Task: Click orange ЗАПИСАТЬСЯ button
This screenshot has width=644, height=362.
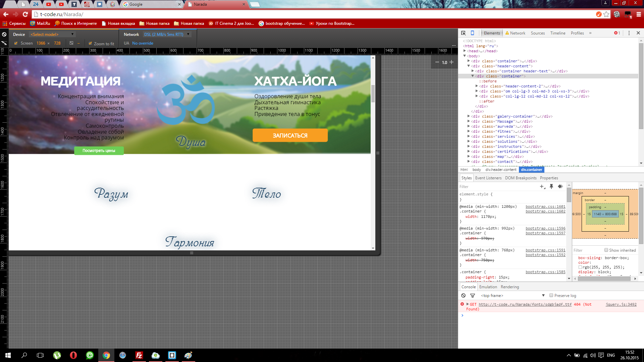Action: 290,135
